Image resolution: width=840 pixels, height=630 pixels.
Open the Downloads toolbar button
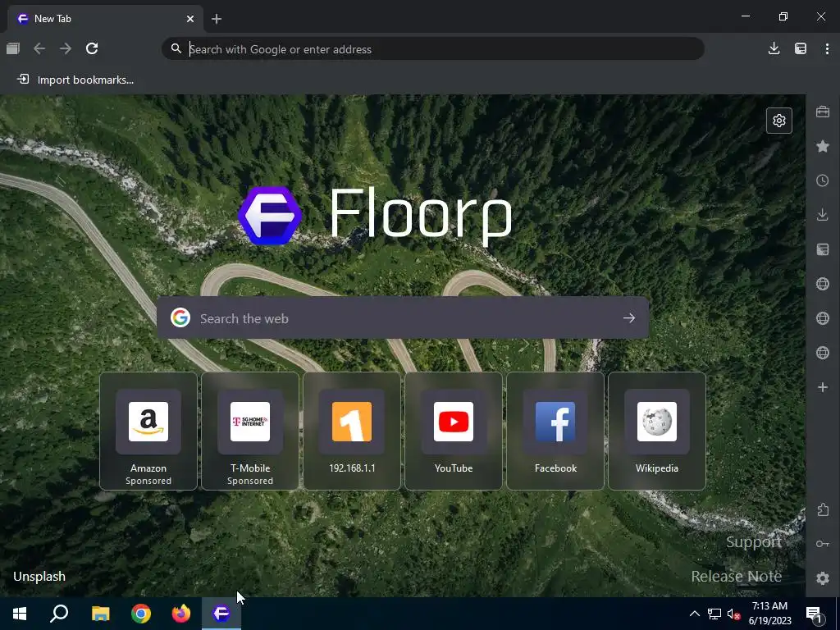tap(774, 48)
